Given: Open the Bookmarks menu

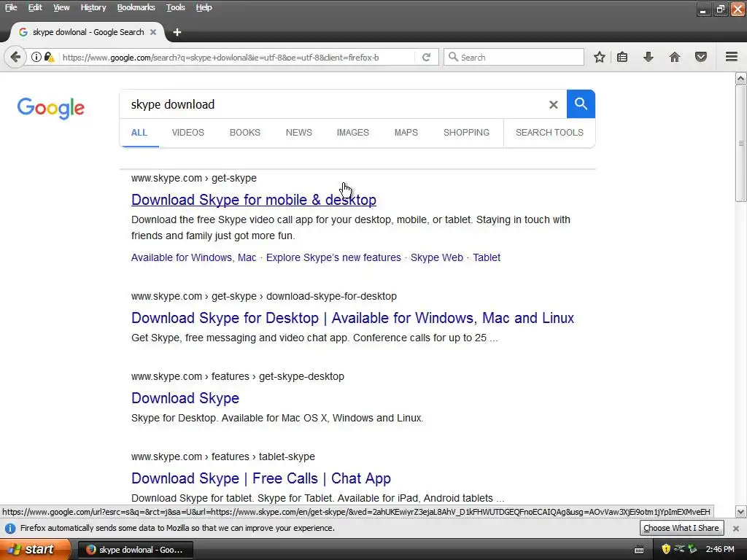Looking at the screenshot, I should 136,7.
